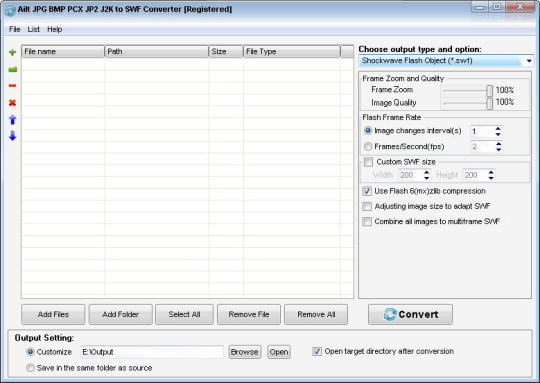Click the Size column header
The width and height of the screenshot is (540, 383).
point(226,51)
